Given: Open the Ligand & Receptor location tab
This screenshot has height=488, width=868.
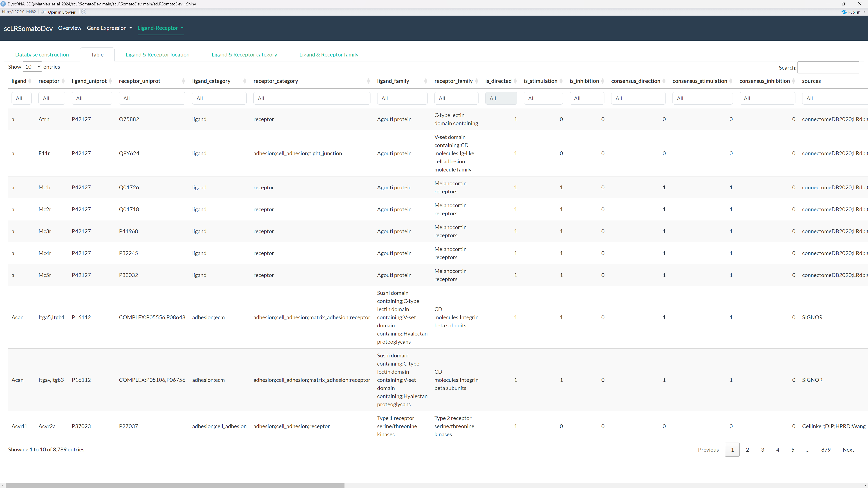Looking at the screenshot, I should coord(157,54).
